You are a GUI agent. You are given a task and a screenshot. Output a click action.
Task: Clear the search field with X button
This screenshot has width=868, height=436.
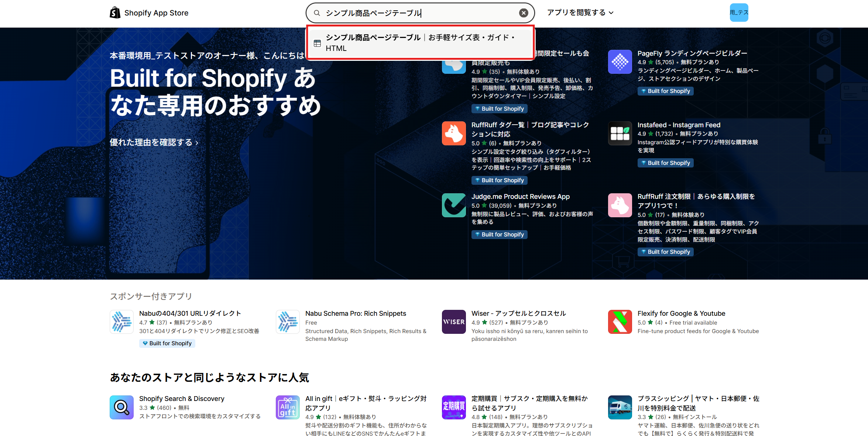point(524,13)
